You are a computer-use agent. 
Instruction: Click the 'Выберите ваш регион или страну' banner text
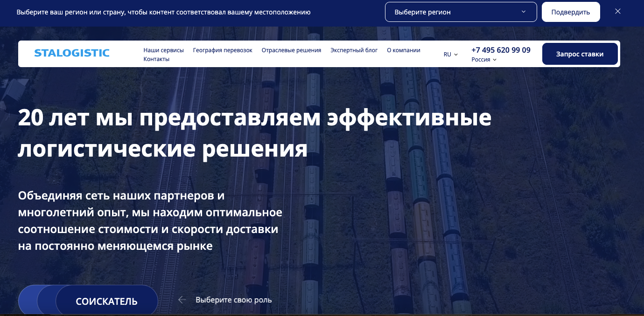pos(163,12)
